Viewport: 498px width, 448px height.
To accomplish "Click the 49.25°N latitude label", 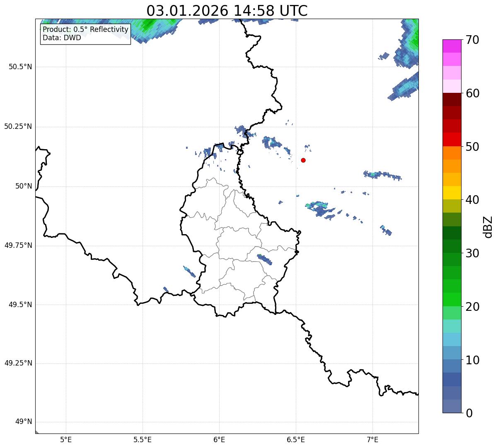I will 18,363.
